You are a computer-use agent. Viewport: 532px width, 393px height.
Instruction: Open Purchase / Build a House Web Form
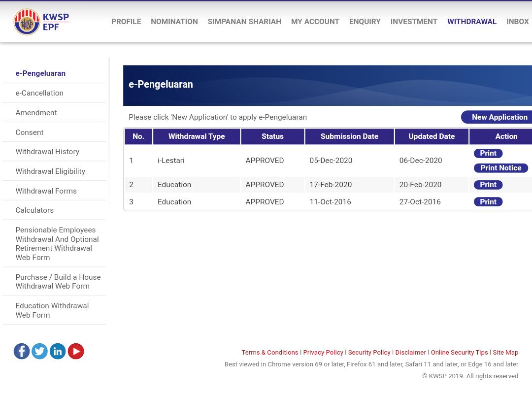(x=58, y=281)
